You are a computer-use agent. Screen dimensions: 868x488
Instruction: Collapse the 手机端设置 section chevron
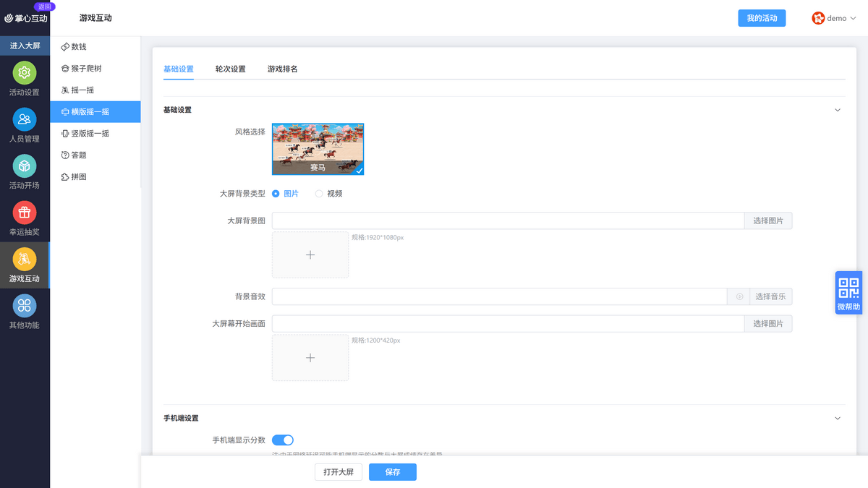point(838,418)
